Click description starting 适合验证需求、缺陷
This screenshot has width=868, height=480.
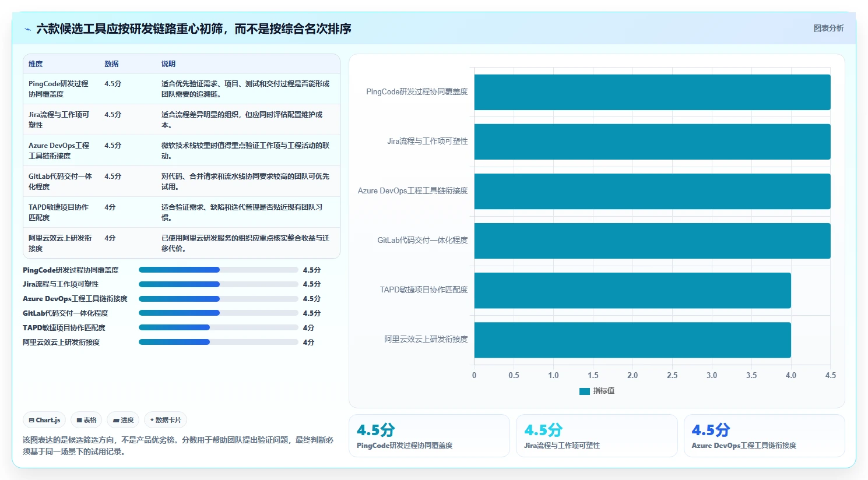coord(242,212)
